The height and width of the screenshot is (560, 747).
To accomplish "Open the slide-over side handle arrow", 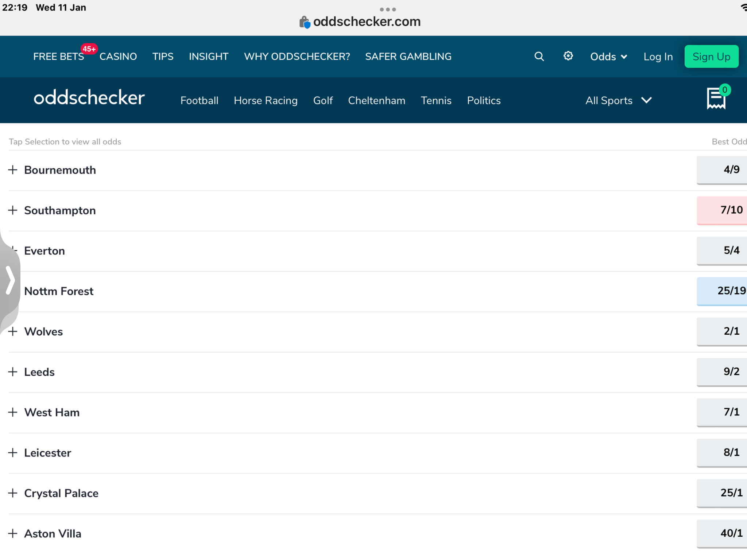I will click(10, 280).
